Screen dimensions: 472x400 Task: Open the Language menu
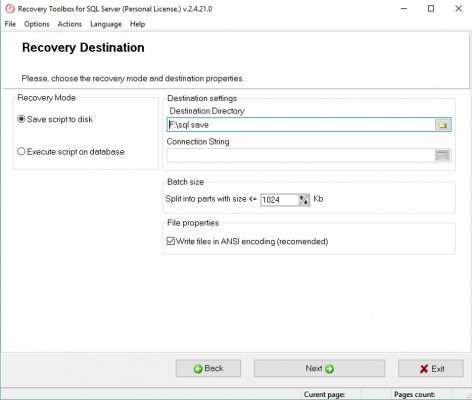click(x=106, y=24)
